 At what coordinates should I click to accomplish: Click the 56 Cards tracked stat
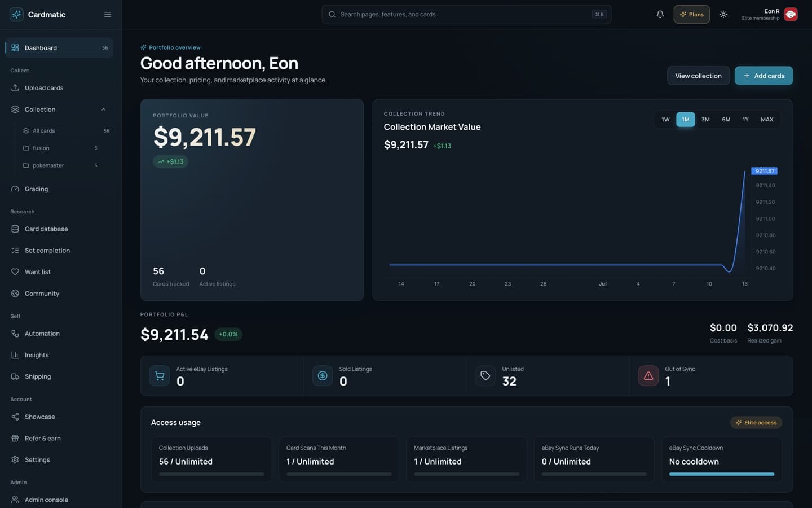pyautogui.click(x=171, y=277)
